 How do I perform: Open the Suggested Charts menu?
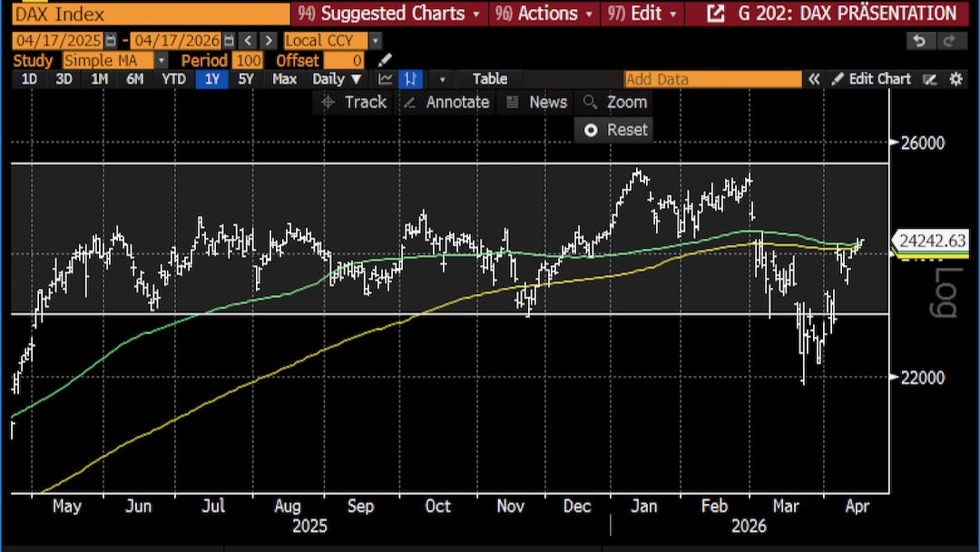391,14
